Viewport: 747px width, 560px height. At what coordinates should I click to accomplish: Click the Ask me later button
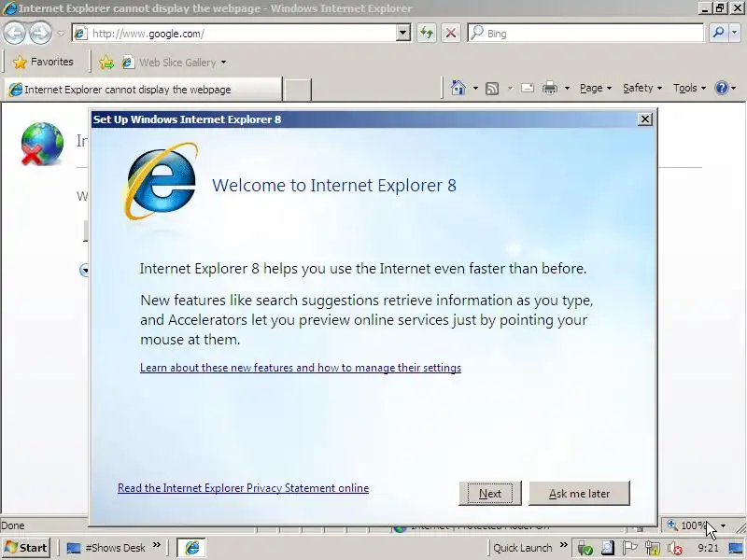pos(579,494)
